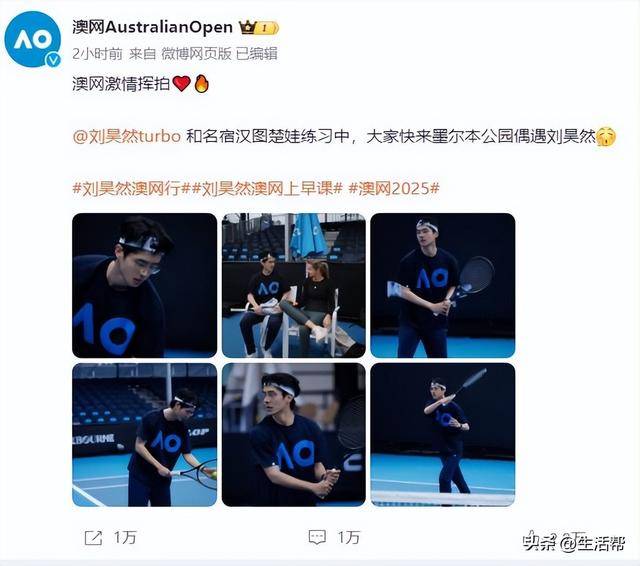Open 澳网AustralianOpen account name
Screen dimensions: 640x566
point(153,27)
